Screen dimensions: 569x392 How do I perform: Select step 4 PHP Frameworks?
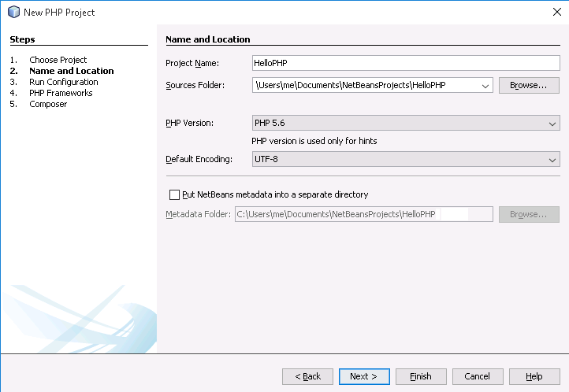pyautogui.click(x=61, y=93)
